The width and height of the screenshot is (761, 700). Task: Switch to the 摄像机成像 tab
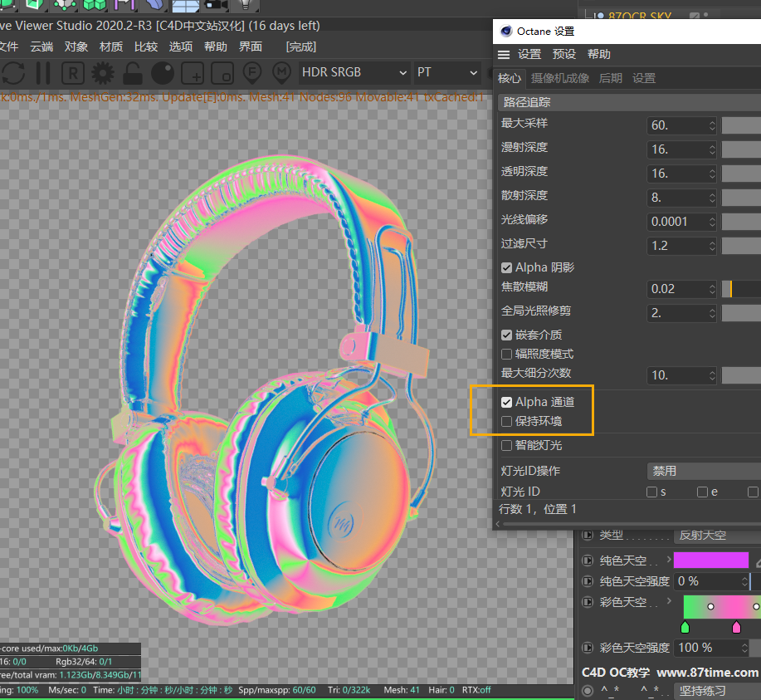[x=560, y=78]
